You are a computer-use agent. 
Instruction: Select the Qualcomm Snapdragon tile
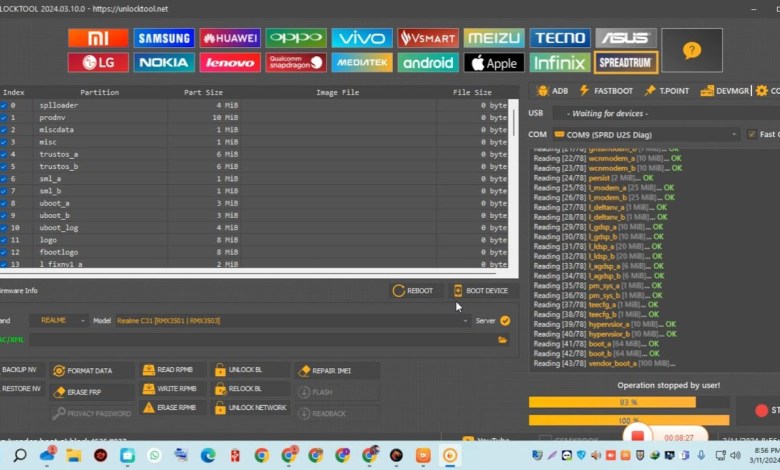point(296,63)
